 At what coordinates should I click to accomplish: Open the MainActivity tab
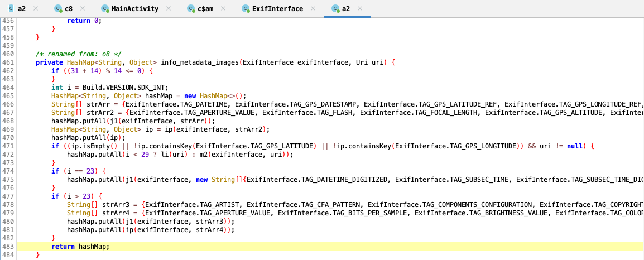[x=135, y=8]
